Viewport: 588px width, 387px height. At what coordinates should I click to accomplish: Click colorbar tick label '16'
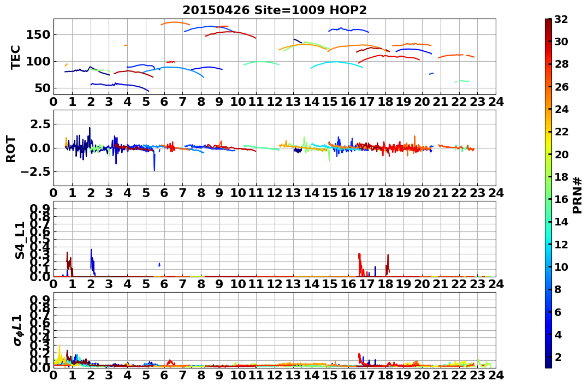coord(561,199)
